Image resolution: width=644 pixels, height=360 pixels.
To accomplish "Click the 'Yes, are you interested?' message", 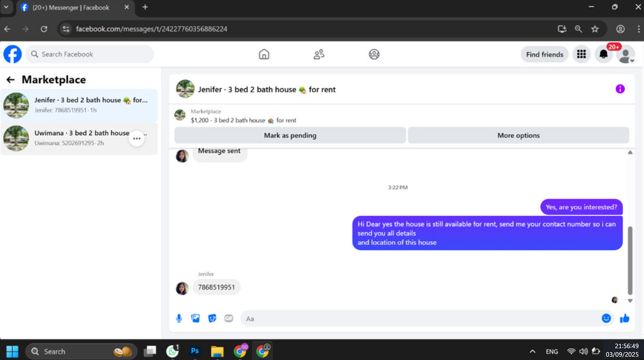I will tap(581, 207).
